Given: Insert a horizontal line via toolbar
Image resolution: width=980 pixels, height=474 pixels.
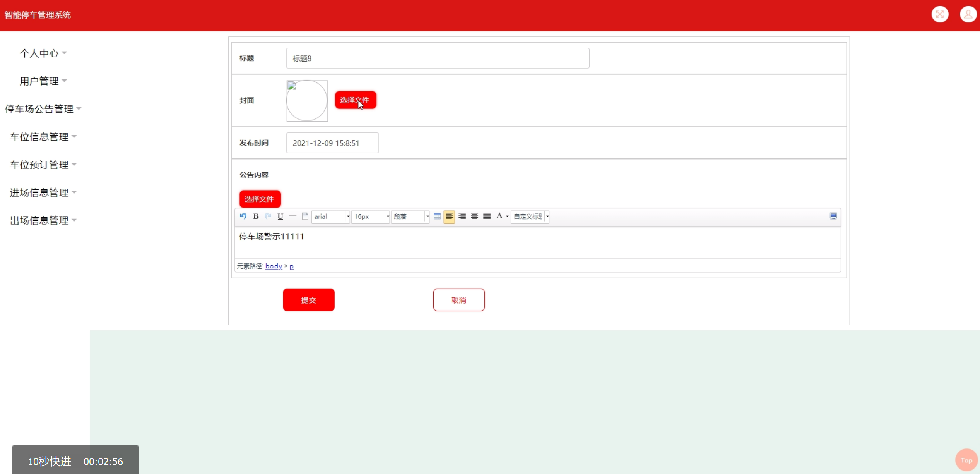Looking at the screenshot, I should [x=292, y=216].
